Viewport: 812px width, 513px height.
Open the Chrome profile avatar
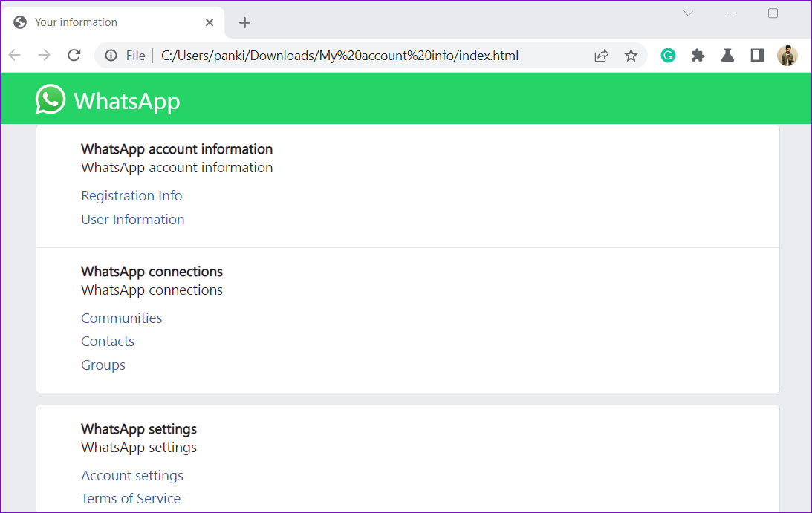787,56
